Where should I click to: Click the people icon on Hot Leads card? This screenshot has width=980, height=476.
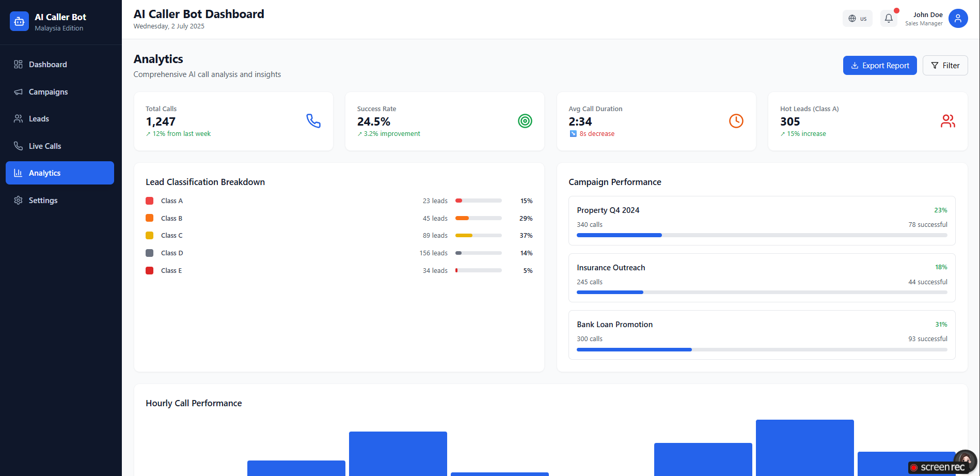pos(947,121)
